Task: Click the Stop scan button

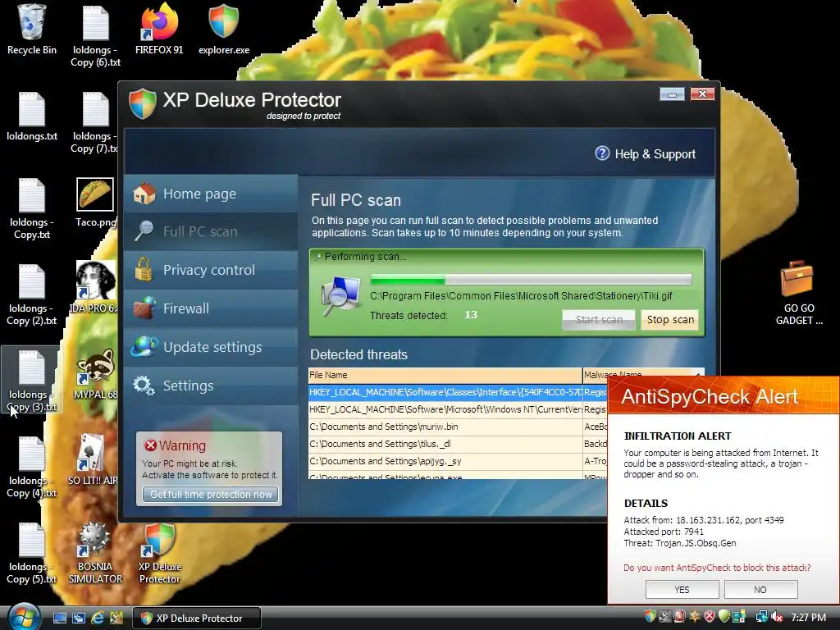Action: tap(669, 320)
